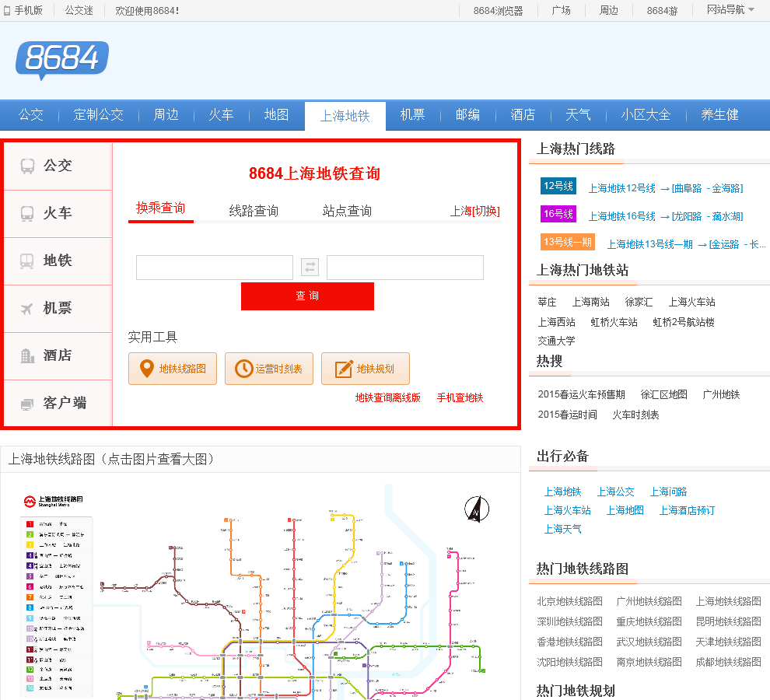The image size is (770, 700).
Task: Open the 上海天气 link
Action: click(563, 529)
